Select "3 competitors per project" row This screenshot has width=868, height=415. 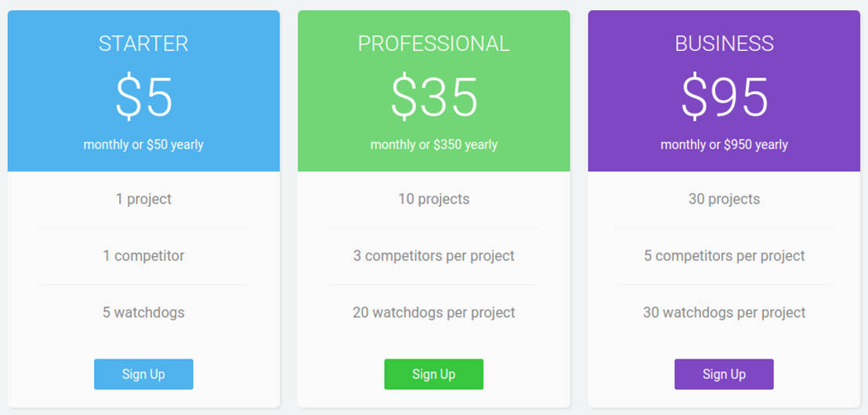[x=434, y=256]
